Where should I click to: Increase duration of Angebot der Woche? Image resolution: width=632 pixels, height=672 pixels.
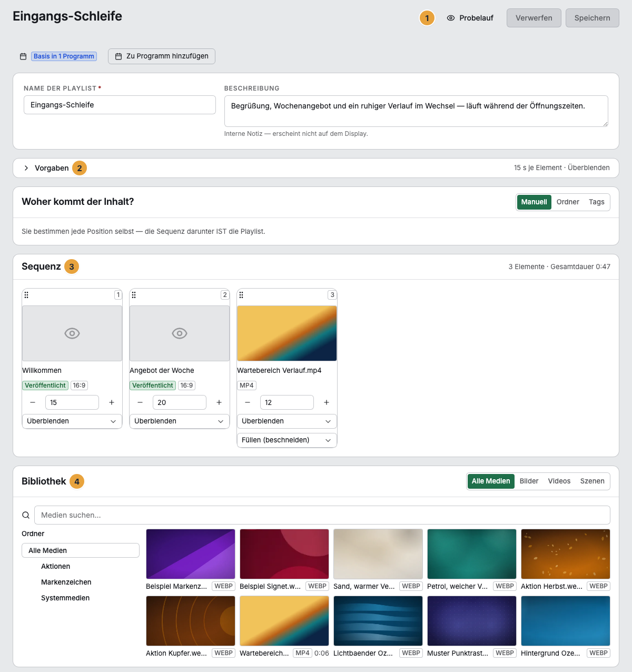[219, 402]
